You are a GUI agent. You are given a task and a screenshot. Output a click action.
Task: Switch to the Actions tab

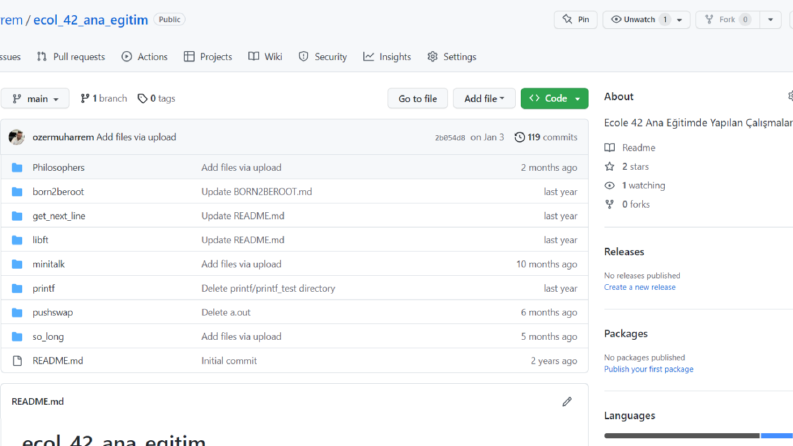coord(144,57)
